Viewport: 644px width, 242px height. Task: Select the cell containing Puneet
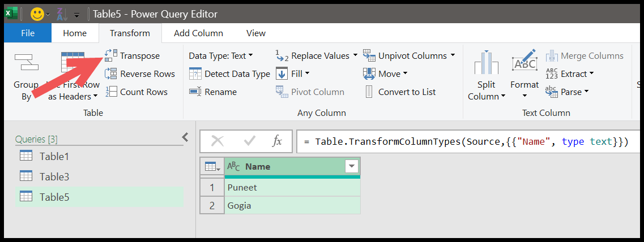click(x=292, y=188)
